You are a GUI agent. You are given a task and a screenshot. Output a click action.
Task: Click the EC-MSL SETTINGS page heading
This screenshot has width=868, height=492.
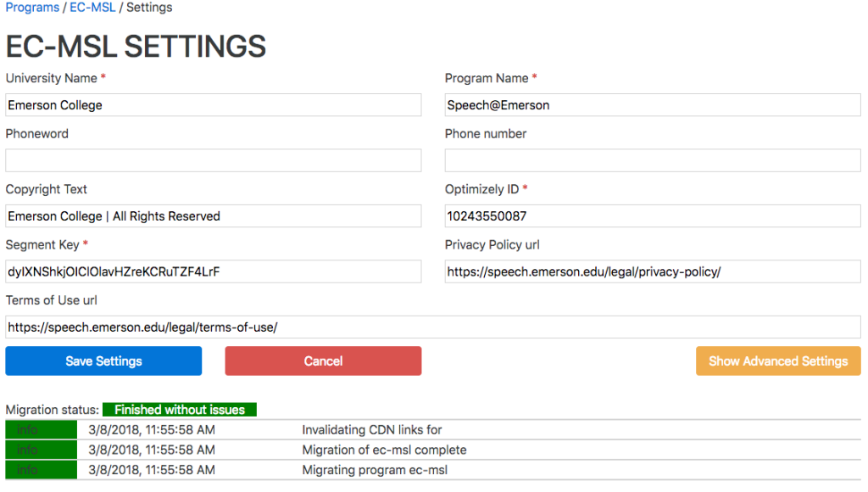(x=136, y=46)
